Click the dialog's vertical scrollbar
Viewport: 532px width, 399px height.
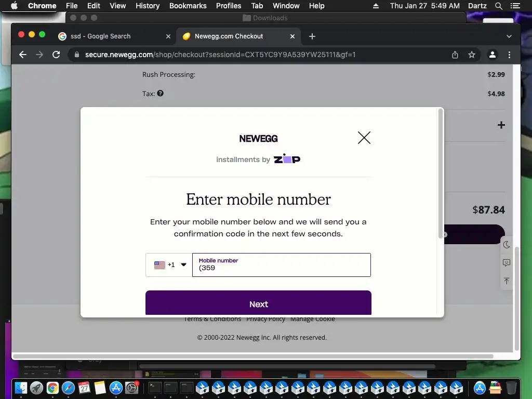pyautogui.click(x=441, y=174)
